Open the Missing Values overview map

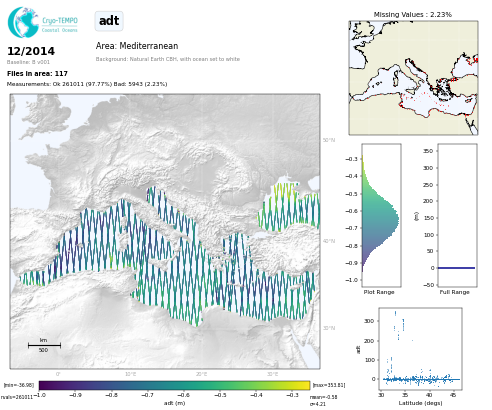pyautogui.click(x=413, y=78)
